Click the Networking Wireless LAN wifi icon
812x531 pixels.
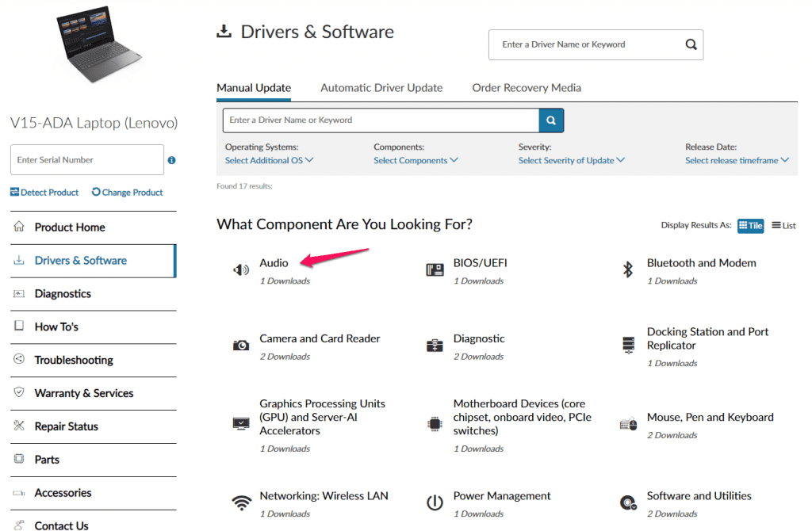tap(241, 503)
